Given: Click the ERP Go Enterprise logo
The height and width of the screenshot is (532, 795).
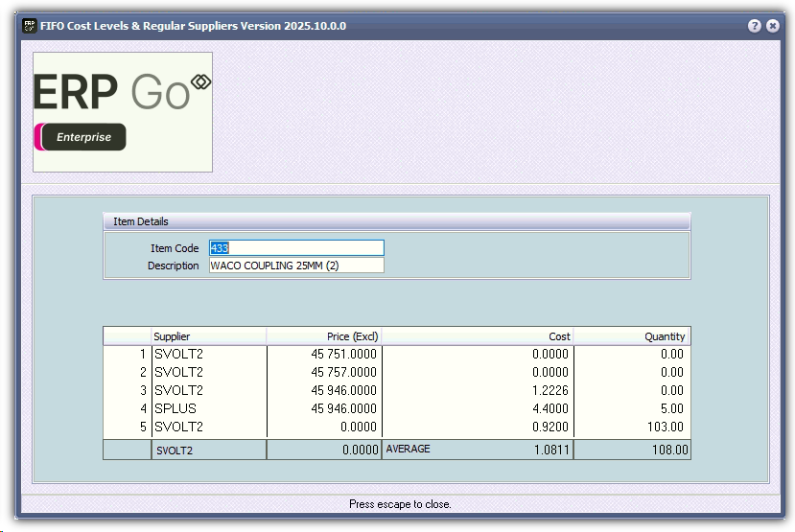Looking at the screenshot, I should click(123, 112).
